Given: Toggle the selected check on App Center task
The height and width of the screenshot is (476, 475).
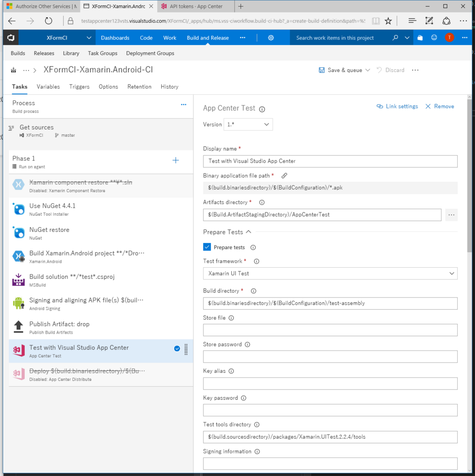Looking at the screenshot, I should coord(177,349).
